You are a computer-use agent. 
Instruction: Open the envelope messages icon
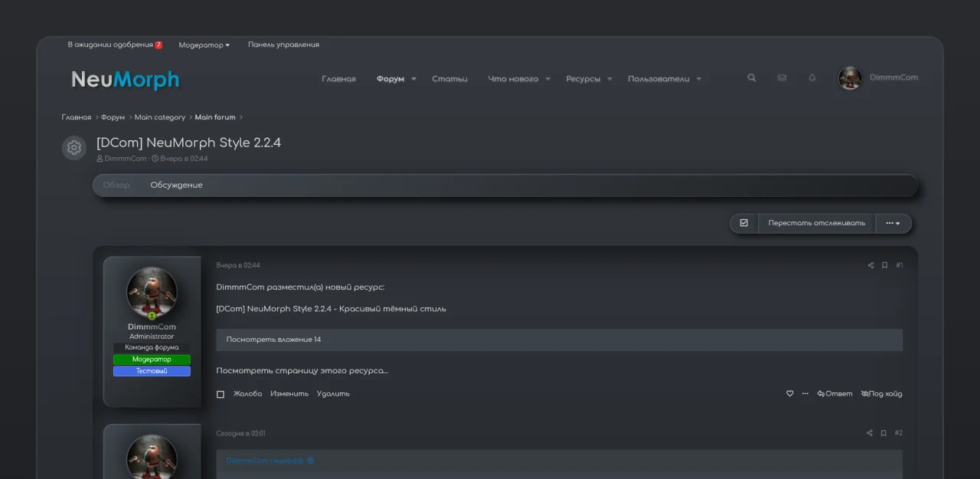point(782,78)
